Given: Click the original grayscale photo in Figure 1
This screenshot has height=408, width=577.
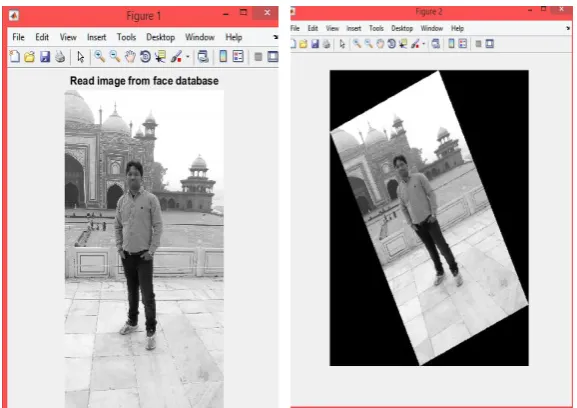Looking at the screenshot, I should click(x=144, y=249).
